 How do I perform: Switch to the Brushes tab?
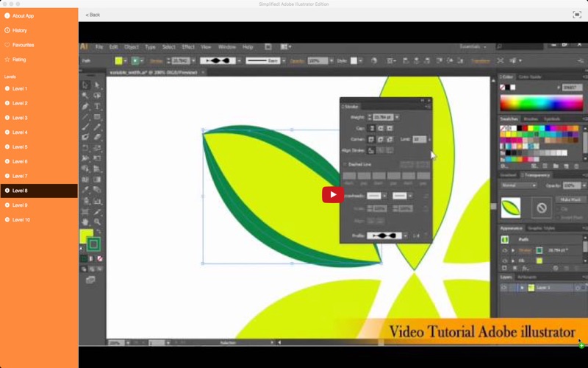pyautogui.click(x=531, y=119)
